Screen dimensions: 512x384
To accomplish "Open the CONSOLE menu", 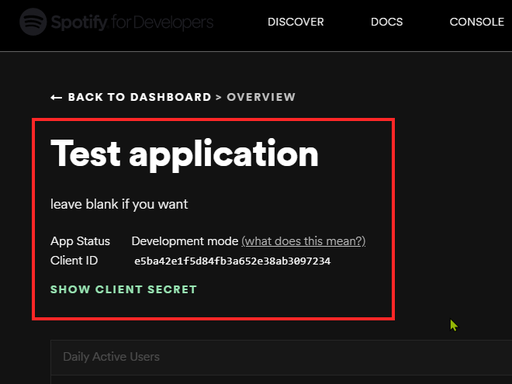I will [x=477, y=22].
